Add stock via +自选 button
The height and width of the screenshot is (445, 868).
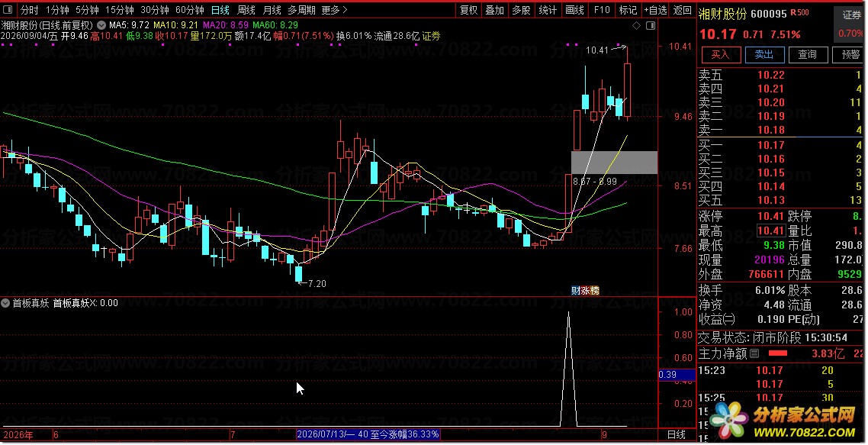[655, 10]
